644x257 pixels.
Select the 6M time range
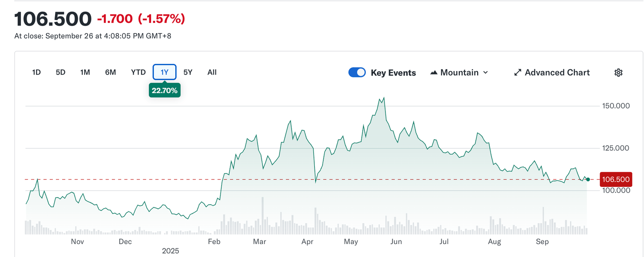pyautogui.click(x=110, y=72)
